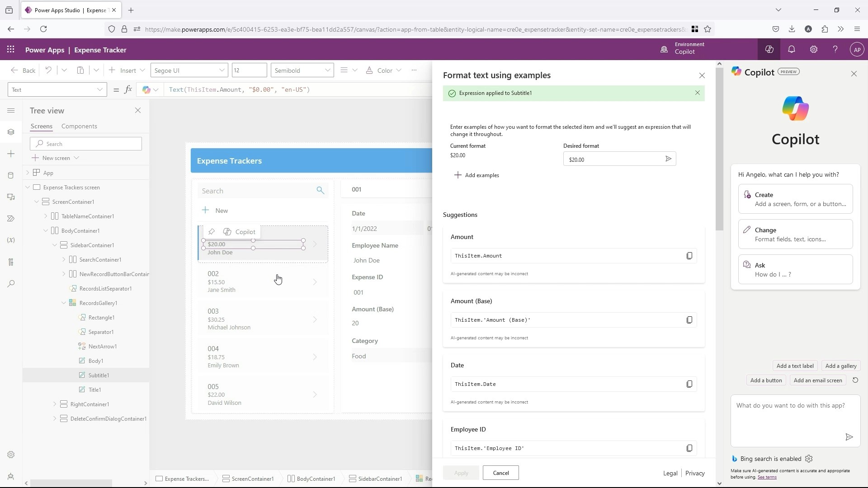
Task: Click the Search icon in left rail
Action: [x=11, y=284]
